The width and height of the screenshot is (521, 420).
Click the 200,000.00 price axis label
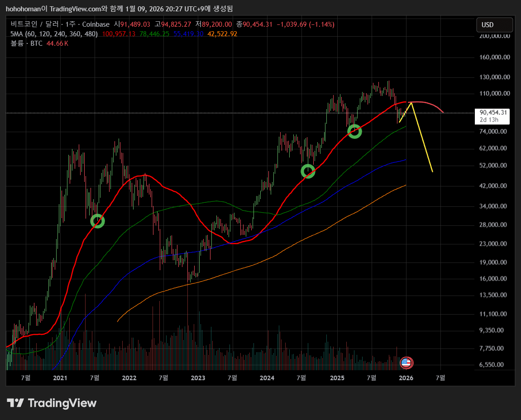tap(495, 36)
